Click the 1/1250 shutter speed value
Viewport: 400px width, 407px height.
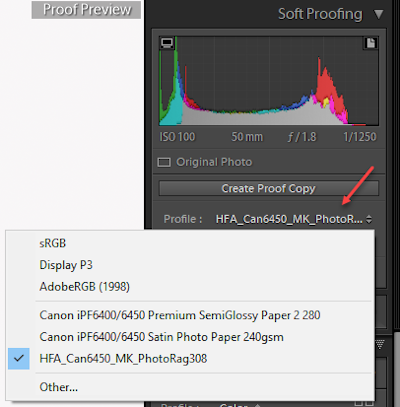pos(360,137)
